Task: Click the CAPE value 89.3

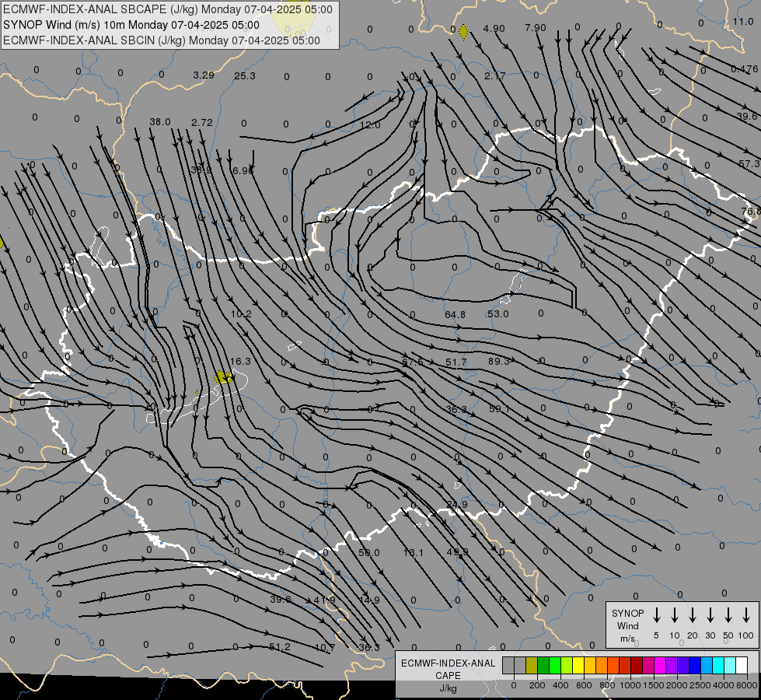Action: pyautogui.click(x=499, y=362)
